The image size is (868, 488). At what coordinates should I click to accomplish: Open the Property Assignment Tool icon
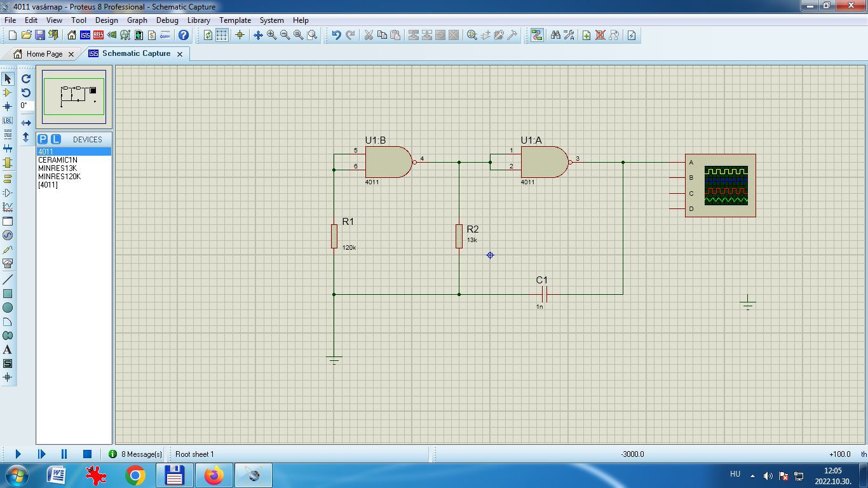[x=569, y=36]
